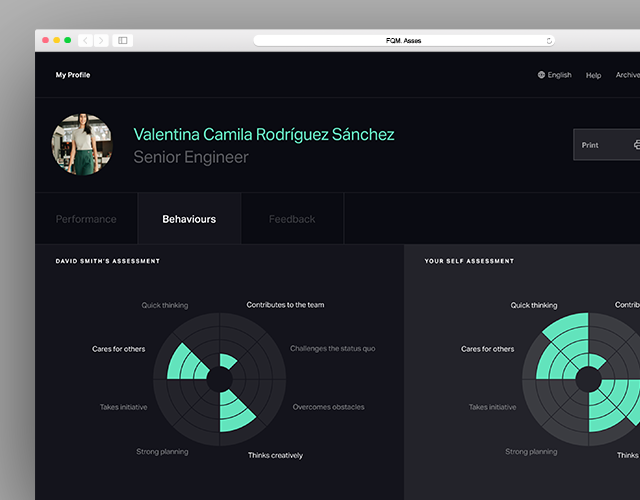Open the Help link
640x500 pixels.
click(593, 75)
